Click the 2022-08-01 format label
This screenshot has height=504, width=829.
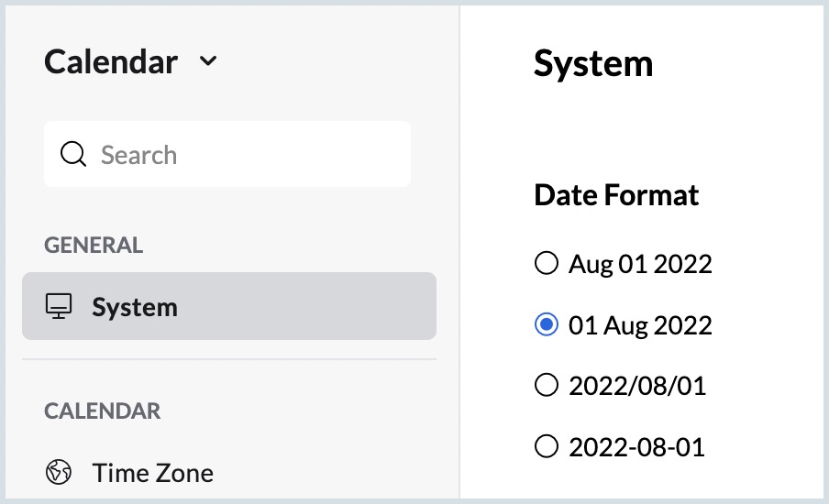(637, 447)
